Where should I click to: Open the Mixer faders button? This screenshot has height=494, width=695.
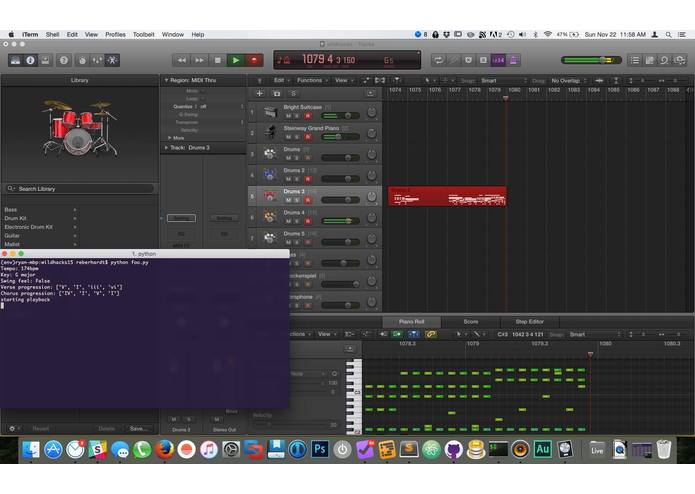97,60
